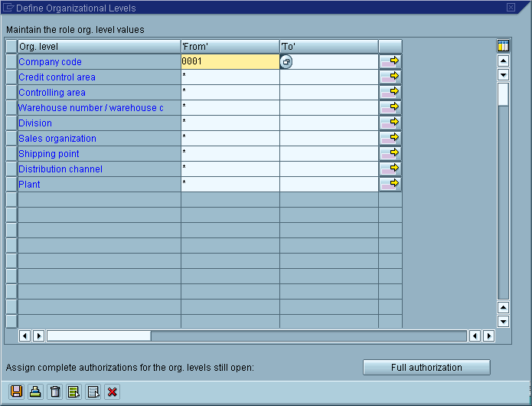Open value help for Company code field
This screenshot has height=406, width=532.
pos(286,61)
